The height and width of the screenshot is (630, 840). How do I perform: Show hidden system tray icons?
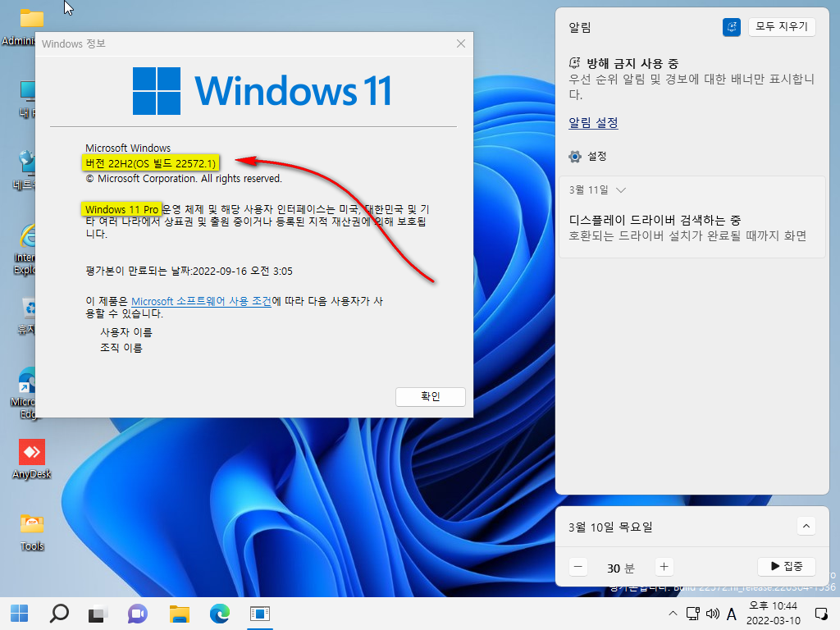pyautogui.click(x=673, y=614)
